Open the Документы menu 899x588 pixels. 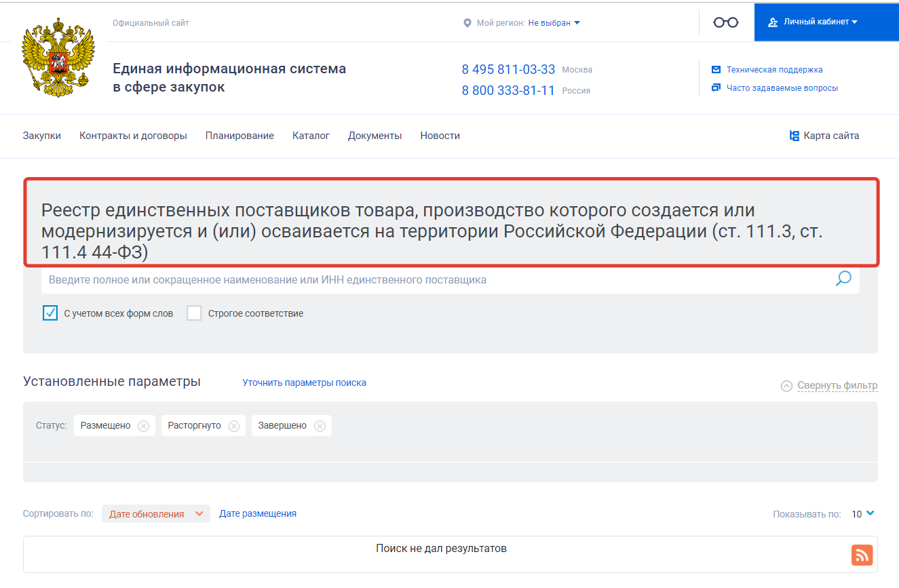click(375, 136)
